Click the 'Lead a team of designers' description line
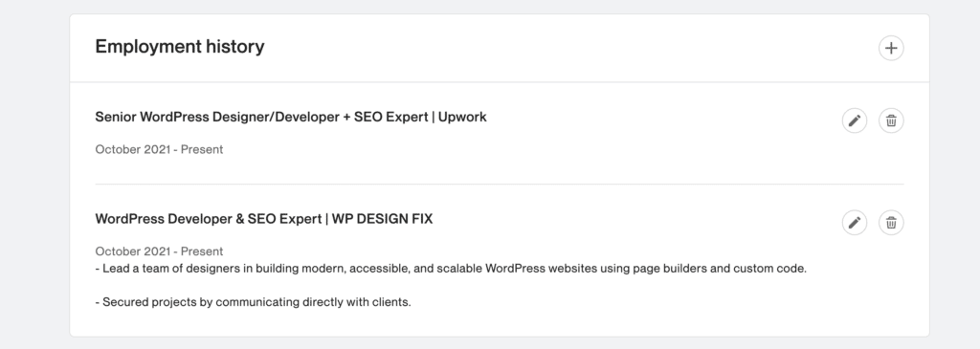The width and height of the screenshot is (980, 349). (x=451, y=269)
